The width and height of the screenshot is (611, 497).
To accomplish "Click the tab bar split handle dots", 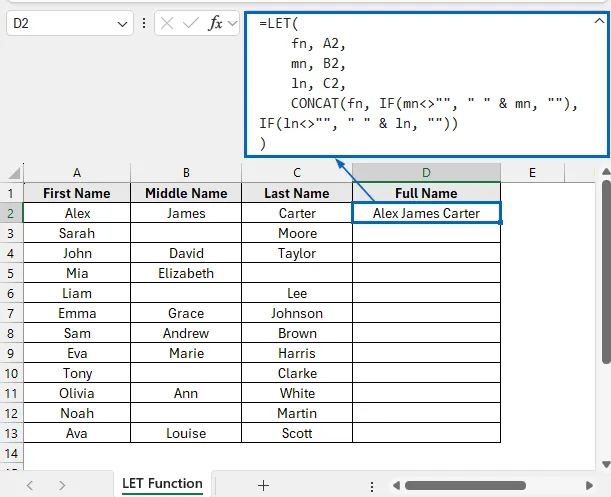I will pos(372,486).
